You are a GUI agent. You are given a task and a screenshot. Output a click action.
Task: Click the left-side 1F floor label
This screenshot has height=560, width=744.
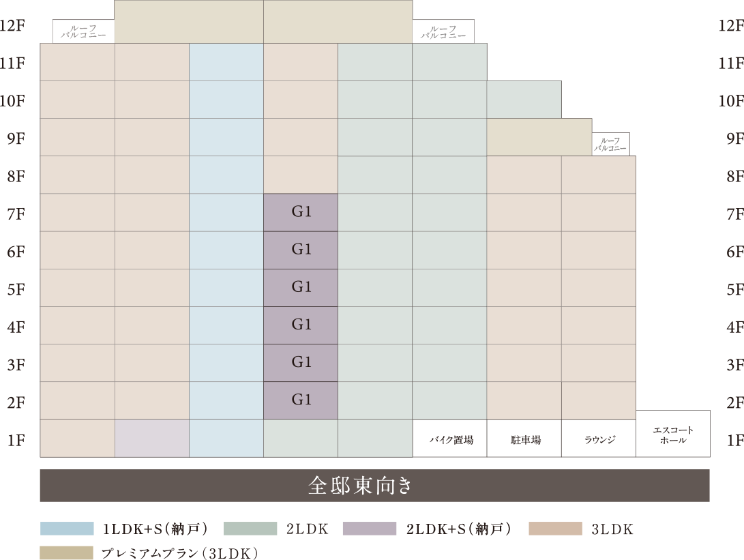[16, 441]
